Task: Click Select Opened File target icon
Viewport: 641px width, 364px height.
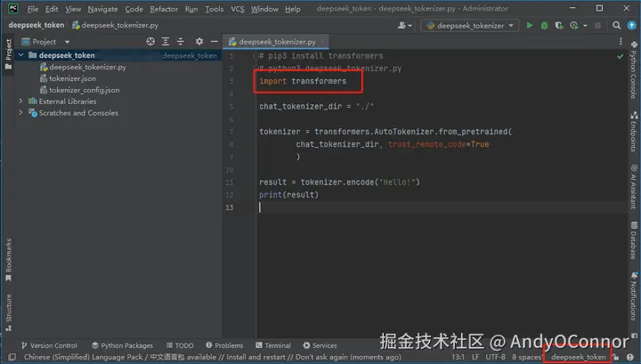Action: [x=150, y=41]
